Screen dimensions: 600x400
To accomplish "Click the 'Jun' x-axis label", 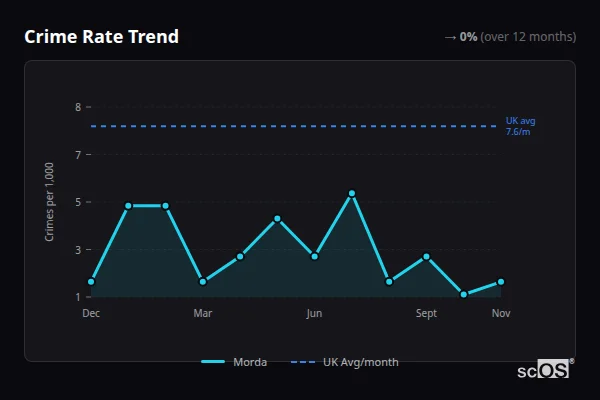I will click(314, 313).
